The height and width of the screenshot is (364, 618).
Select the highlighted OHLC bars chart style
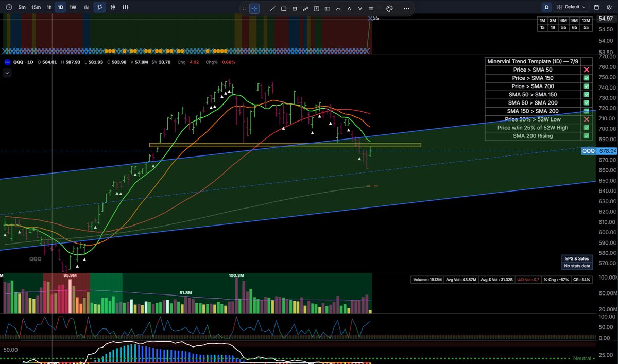[x=100, y=8]
